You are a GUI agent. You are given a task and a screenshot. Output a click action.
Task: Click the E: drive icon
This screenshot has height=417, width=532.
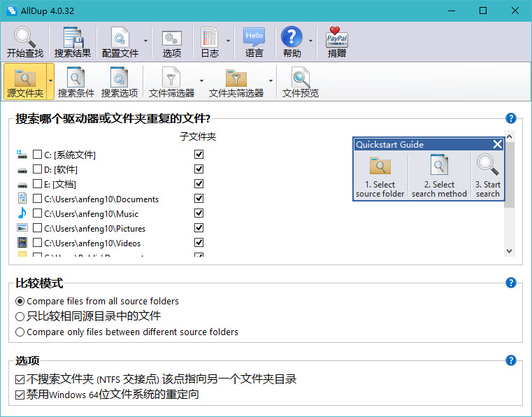[x=22, y=185]
